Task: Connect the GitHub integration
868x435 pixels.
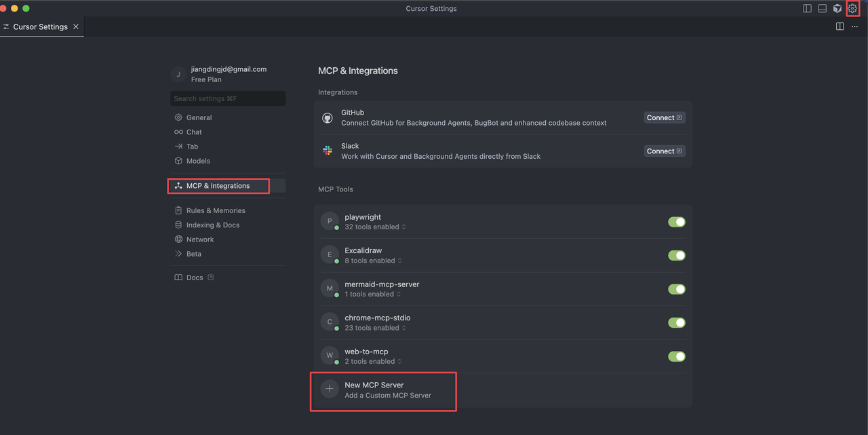Action: (x=664, y=117)
